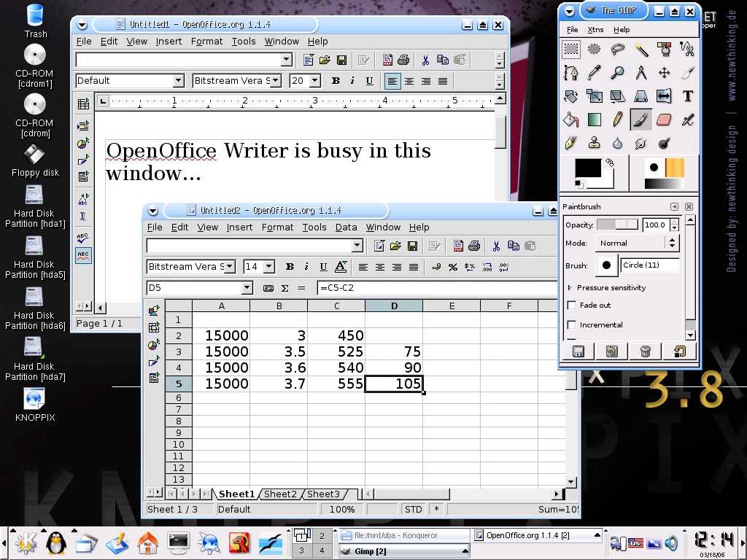Screen dimensions: 747x560
Task: Select GIMP's Rectangle Select tool
Action: tap(571, 50)
